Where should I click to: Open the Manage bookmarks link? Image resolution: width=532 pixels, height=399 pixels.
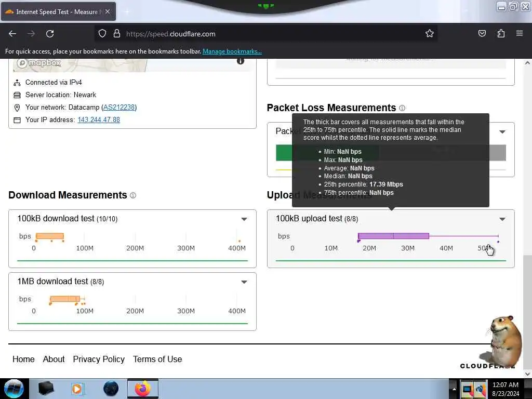pos(232,51)
